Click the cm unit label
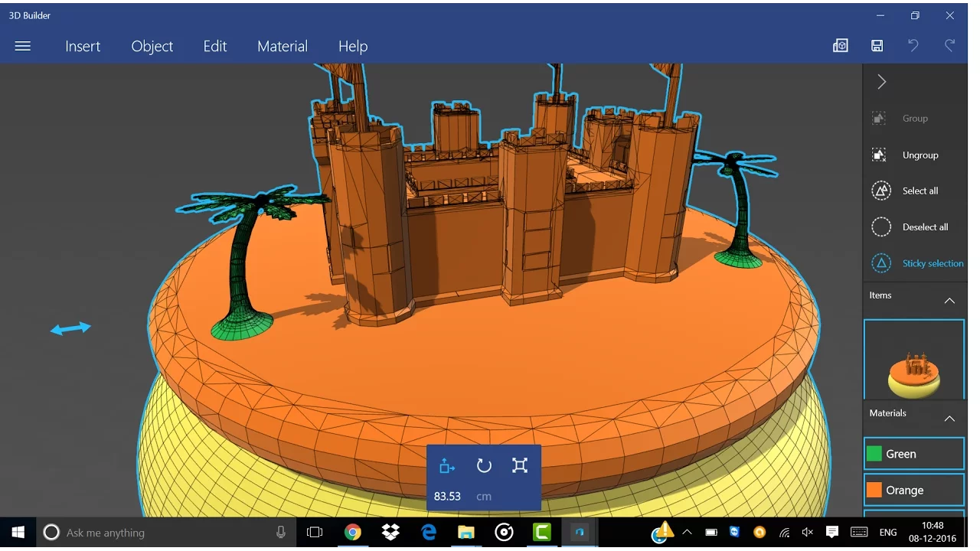Screen dimensions: 980x551 tap(484, 496)
